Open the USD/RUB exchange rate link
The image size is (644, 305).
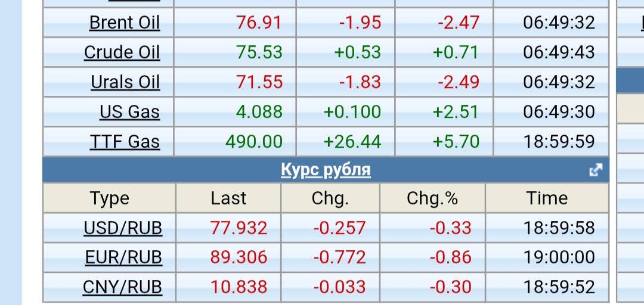[123, 228]
